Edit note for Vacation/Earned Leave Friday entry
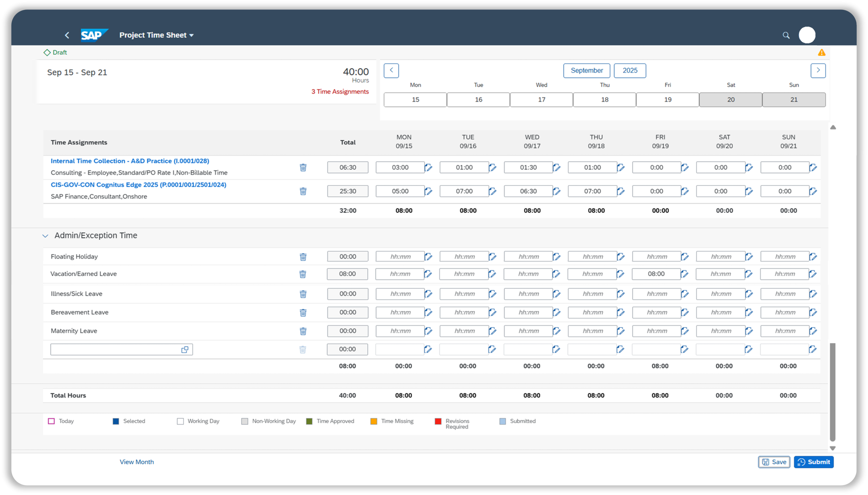The image size is (868, 495). (x=685, y=274)
